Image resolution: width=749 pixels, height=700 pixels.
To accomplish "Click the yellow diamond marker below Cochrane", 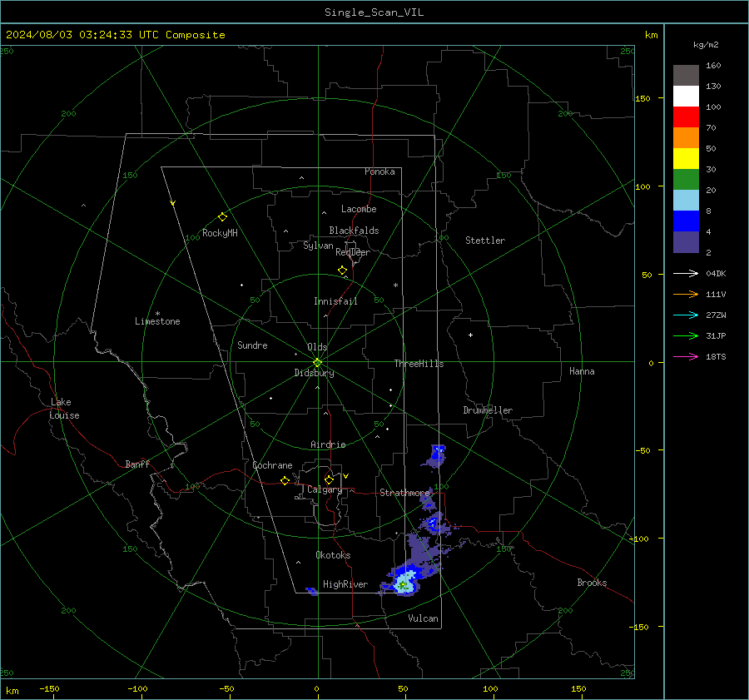I will pyautogui.click(x=285, y=481).
